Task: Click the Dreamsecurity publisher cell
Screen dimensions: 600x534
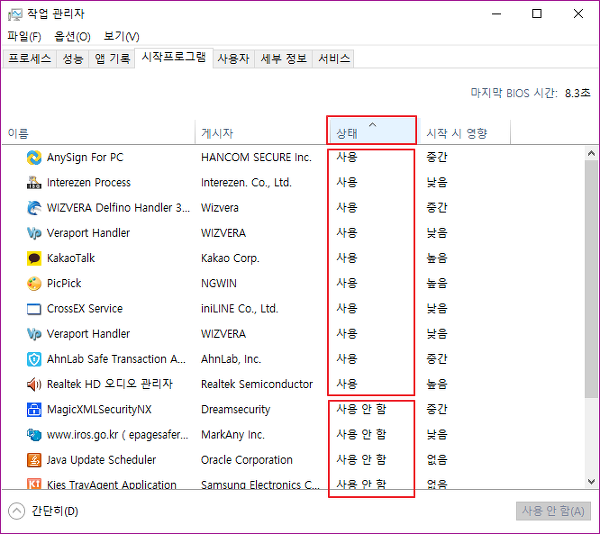Action: 236,409
